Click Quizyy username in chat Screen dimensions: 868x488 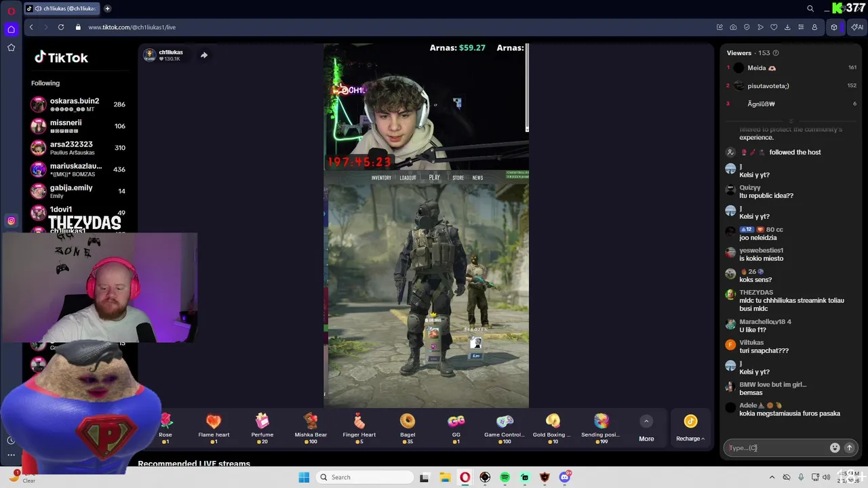750,188
